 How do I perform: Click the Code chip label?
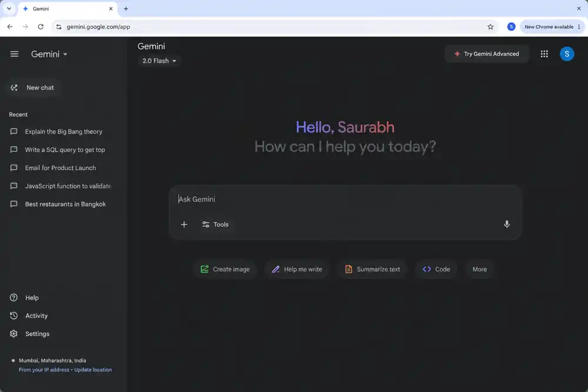click(443, 269)
